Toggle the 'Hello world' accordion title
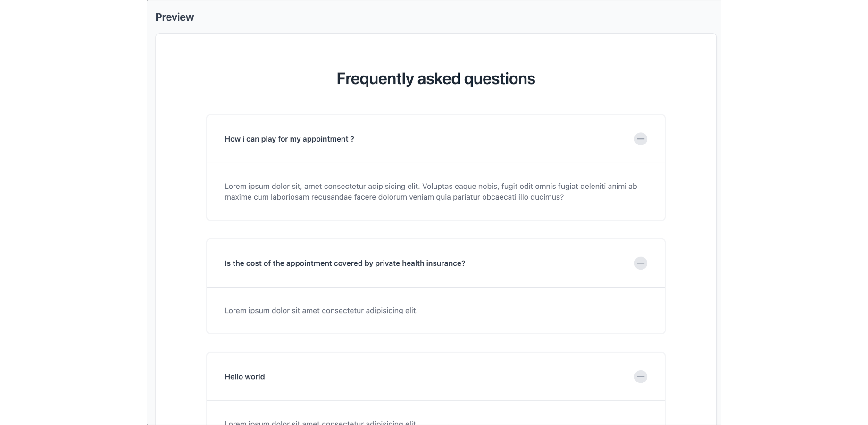 coord(244,376)
